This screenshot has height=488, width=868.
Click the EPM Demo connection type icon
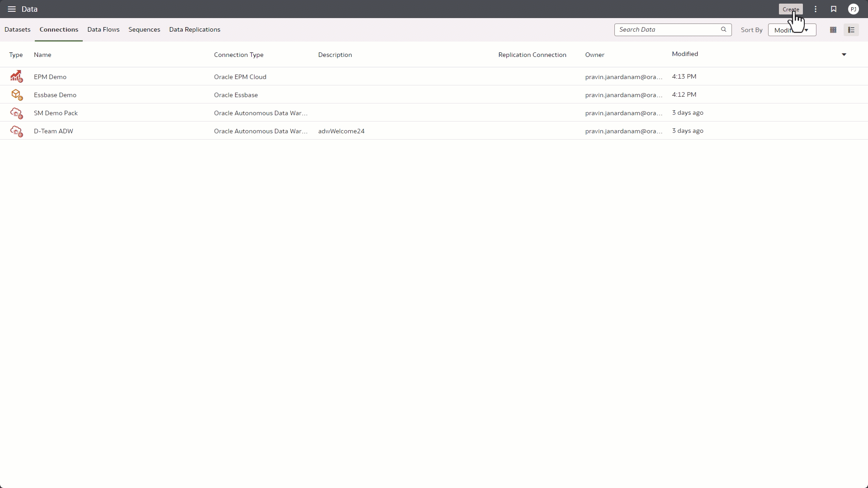(17, 76)
